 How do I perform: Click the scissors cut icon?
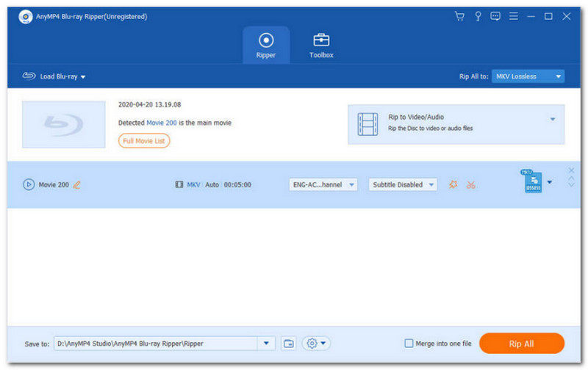[x=471, y=185]
